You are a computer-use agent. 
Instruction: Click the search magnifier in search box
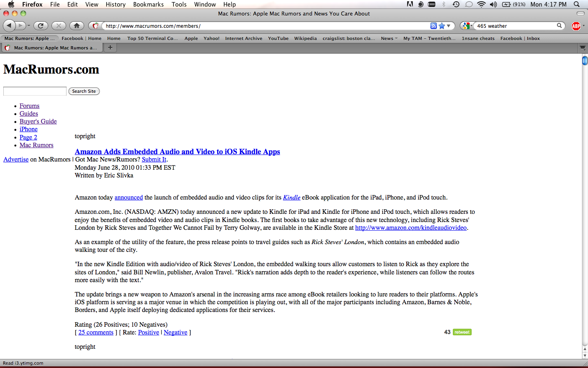tap(559, 26)
